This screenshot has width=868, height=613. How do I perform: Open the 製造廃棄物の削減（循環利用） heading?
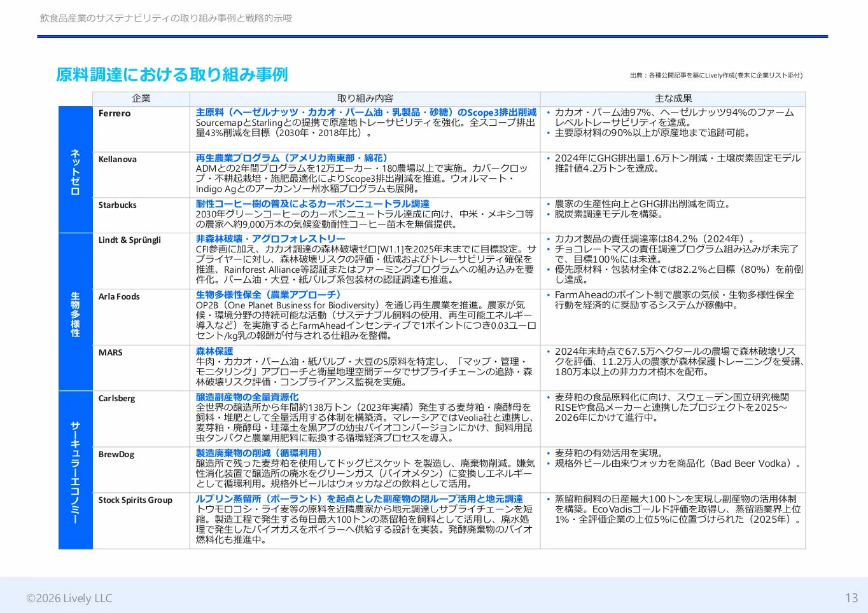pyautogui.click(x=258, y=452)
